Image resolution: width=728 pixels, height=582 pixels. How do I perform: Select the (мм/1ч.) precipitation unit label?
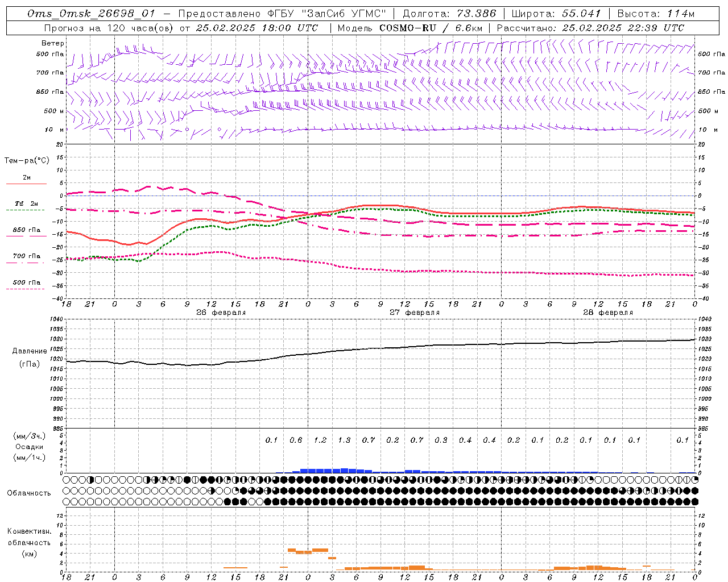coord(30,458)
